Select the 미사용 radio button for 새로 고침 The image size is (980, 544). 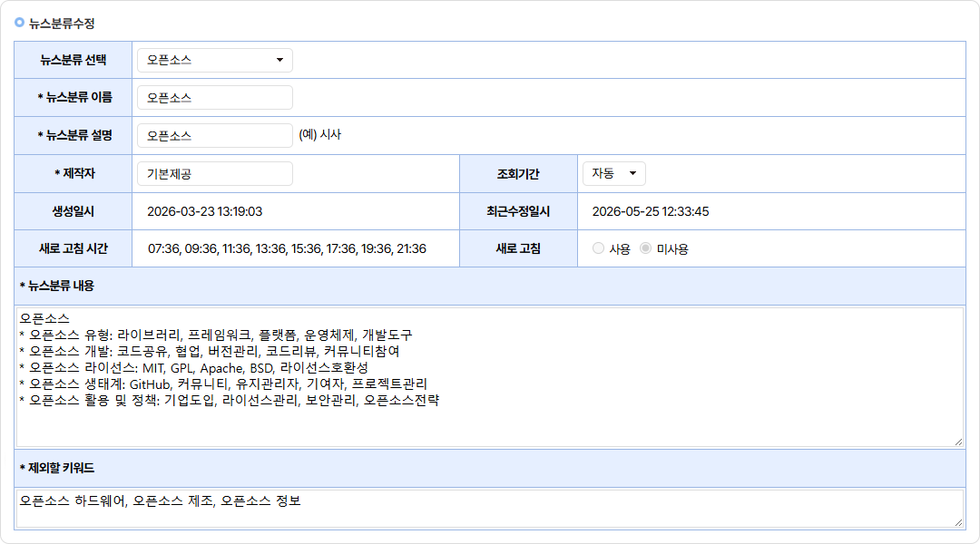[x=646, y=248]
